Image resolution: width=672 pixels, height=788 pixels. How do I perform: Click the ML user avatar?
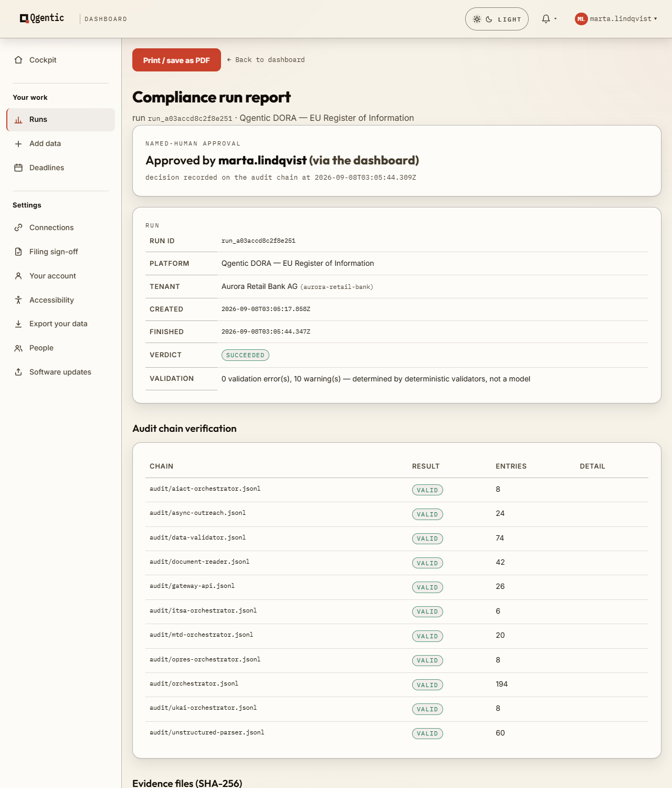click(x=581, y=19)
